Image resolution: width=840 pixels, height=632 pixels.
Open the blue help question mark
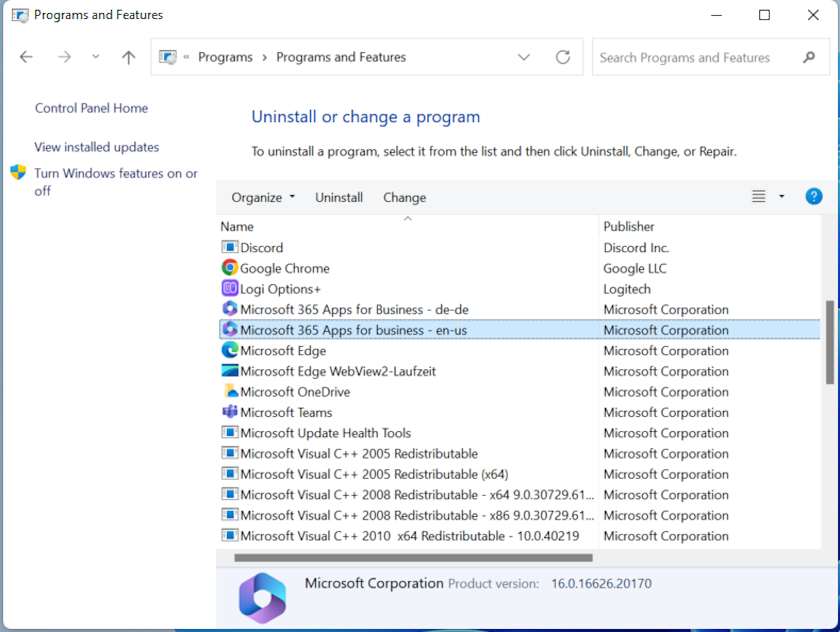(x=813, y=197)
